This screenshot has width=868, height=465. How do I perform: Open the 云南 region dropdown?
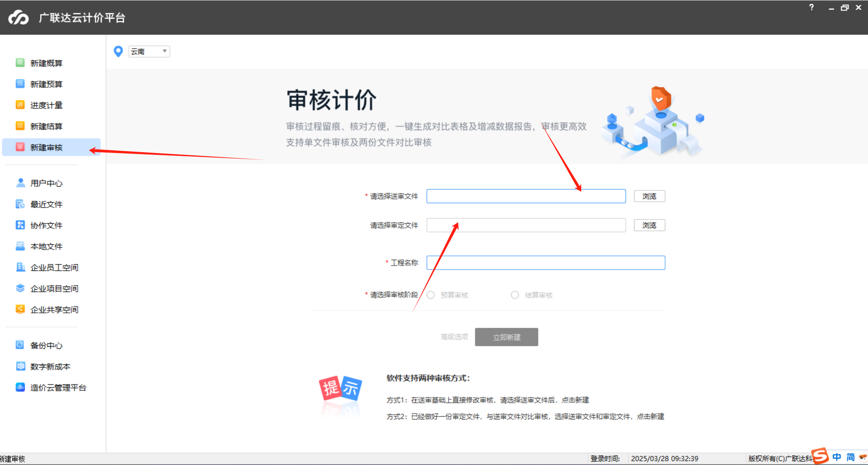[149, 51]
